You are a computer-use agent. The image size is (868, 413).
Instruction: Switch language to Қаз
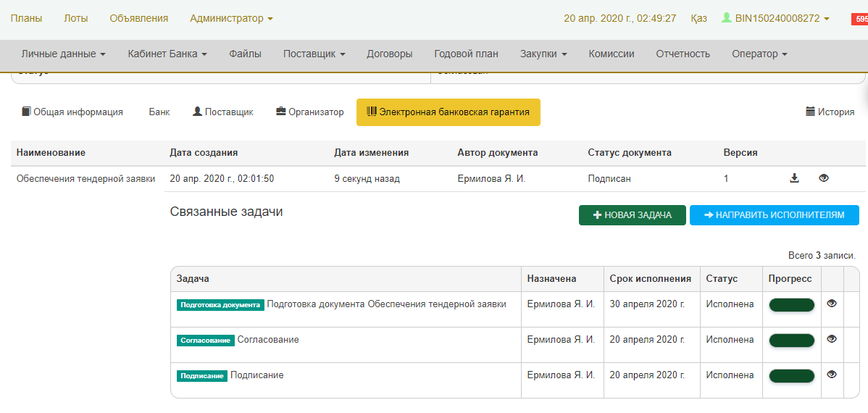click(698, 18)
